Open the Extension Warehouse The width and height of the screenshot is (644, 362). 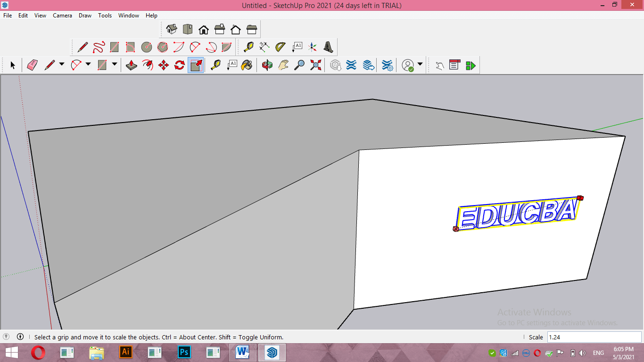[351, 65]
